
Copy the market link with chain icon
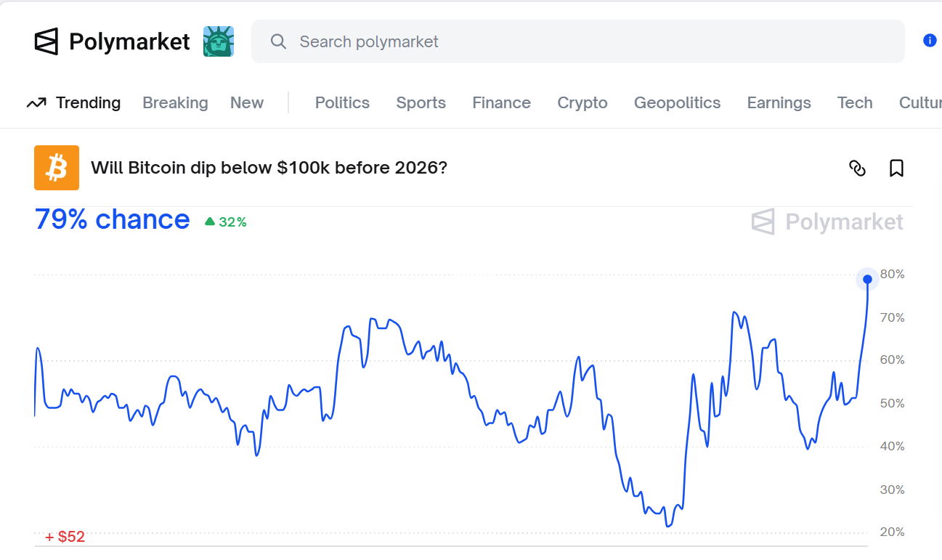click(x=857, y=169)
